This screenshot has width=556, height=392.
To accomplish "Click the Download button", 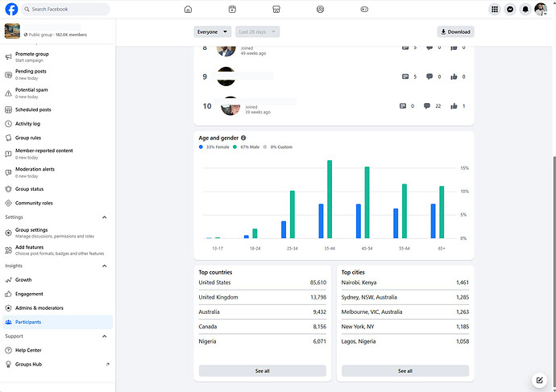I will click(455, 32).
